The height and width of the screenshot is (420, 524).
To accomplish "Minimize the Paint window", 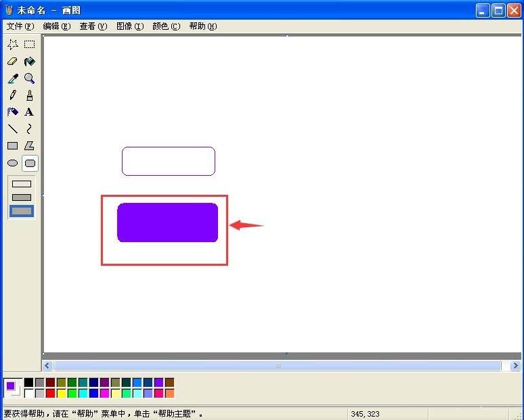I will (x=482, y=10).
